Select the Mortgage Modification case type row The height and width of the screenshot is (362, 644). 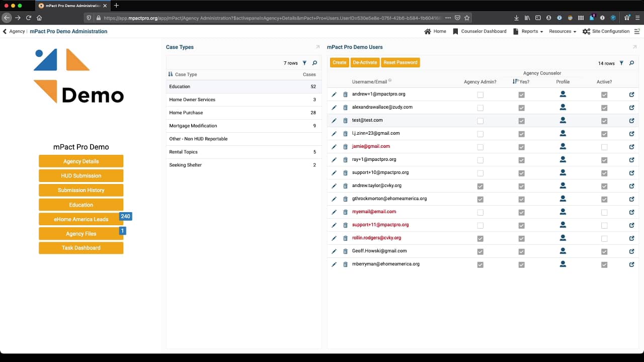[244, 126]
